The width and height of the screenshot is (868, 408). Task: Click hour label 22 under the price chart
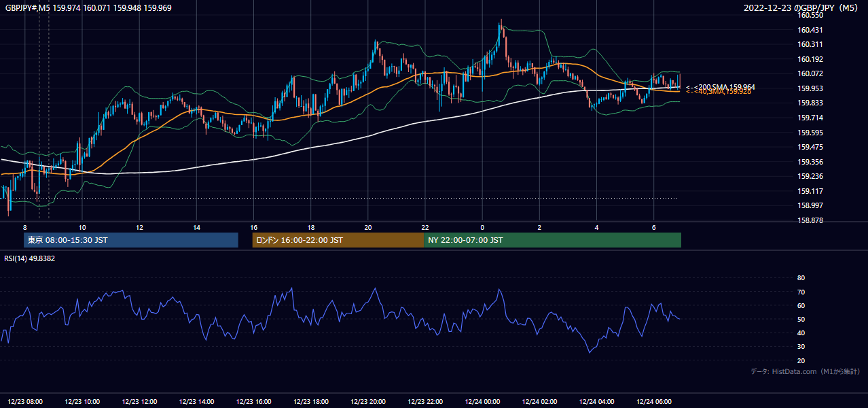424,227
